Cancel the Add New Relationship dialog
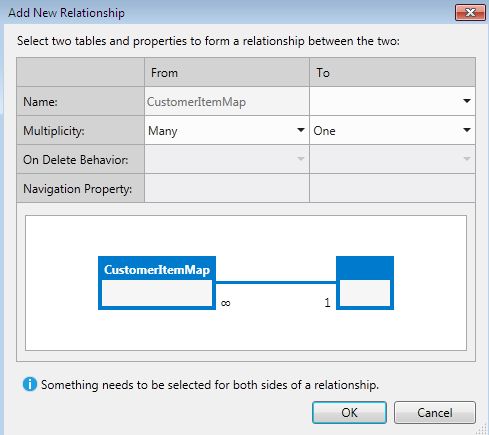The height and width of the screenshot is (435, 489). [435, 413]
